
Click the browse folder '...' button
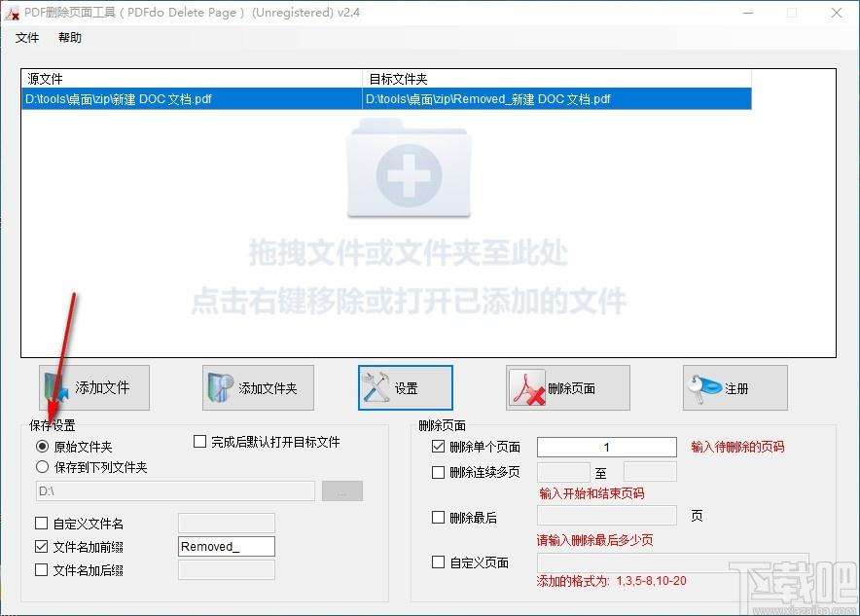(342, 490)
